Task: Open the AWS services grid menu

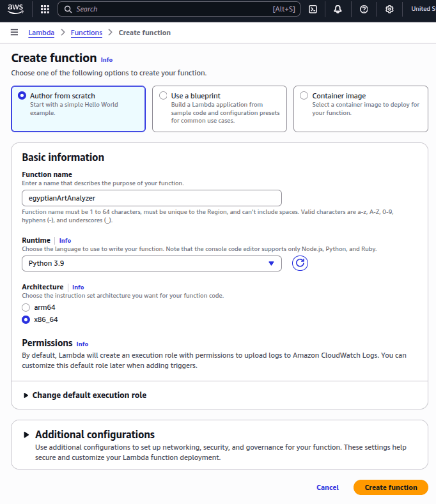Action: point(45,9)
